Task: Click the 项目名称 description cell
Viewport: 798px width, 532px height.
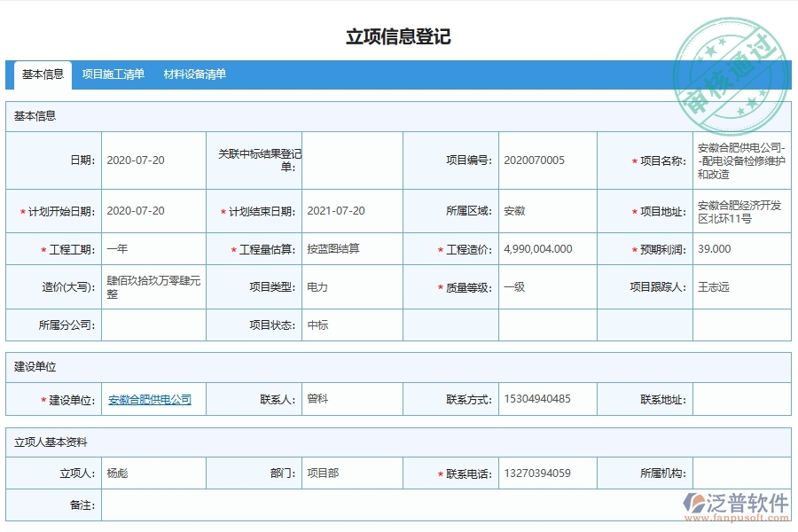Action: coord(739,160)
